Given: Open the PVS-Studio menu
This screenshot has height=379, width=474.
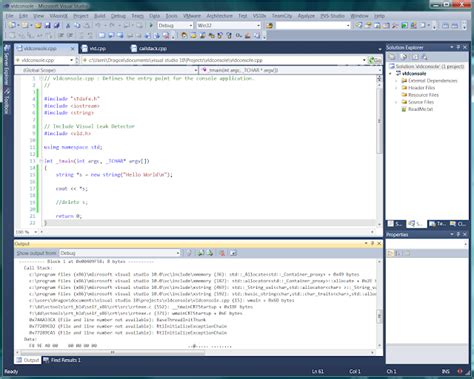Looking at the screenshot, I should pos(332,16).
